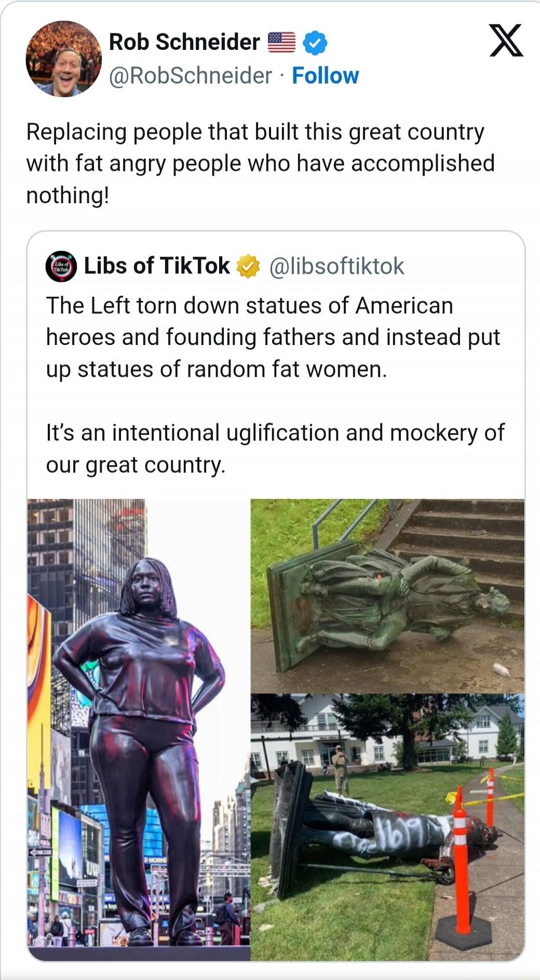Follow the @RobSchneider account
Viewport: 540px width, 980px height.
(x=325, y=76)
